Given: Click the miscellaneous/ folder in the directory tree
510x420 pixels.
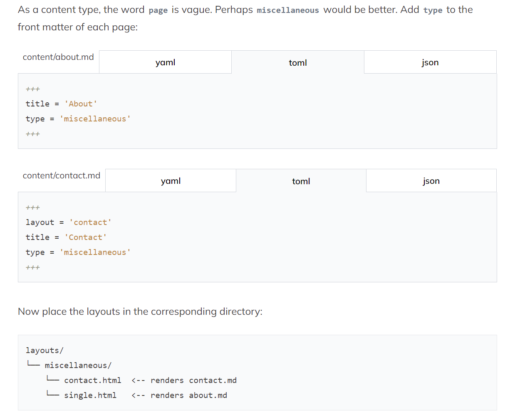Looking at the screenshot, I should click(x=78, y=366).
